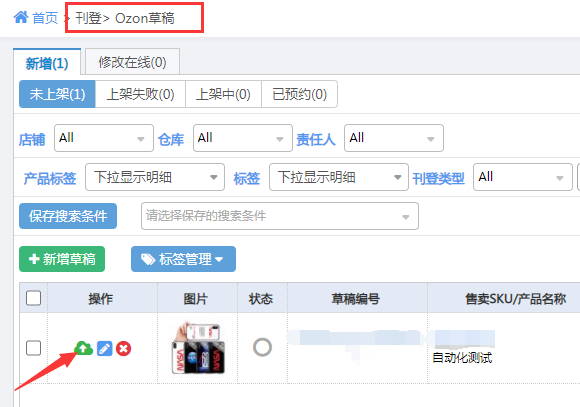Expand the 产品标签 dropdown list
This screenshot has height=407, width=580.
[155, 177]
